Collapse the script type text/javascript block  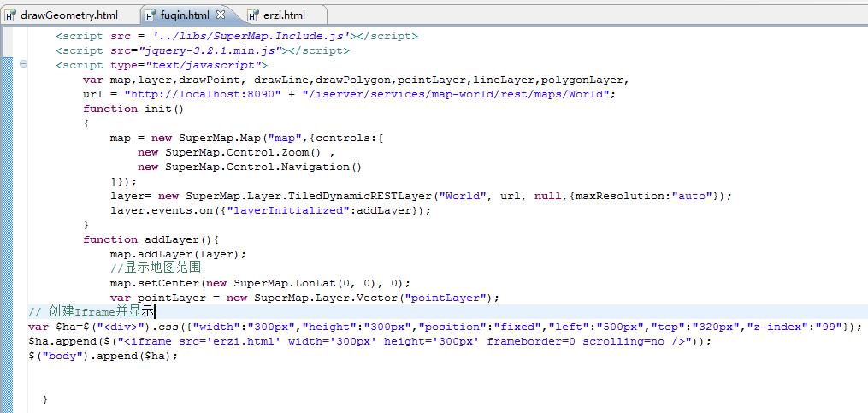pos(23,64)
